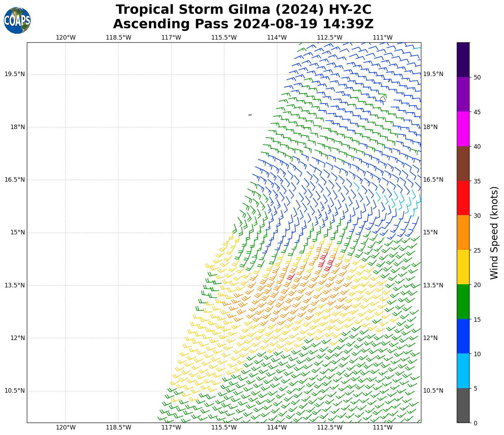Screen dimensions: 504x435
Task: Select the red 30-35 knot colorbar segment
Action: [463, 198]
